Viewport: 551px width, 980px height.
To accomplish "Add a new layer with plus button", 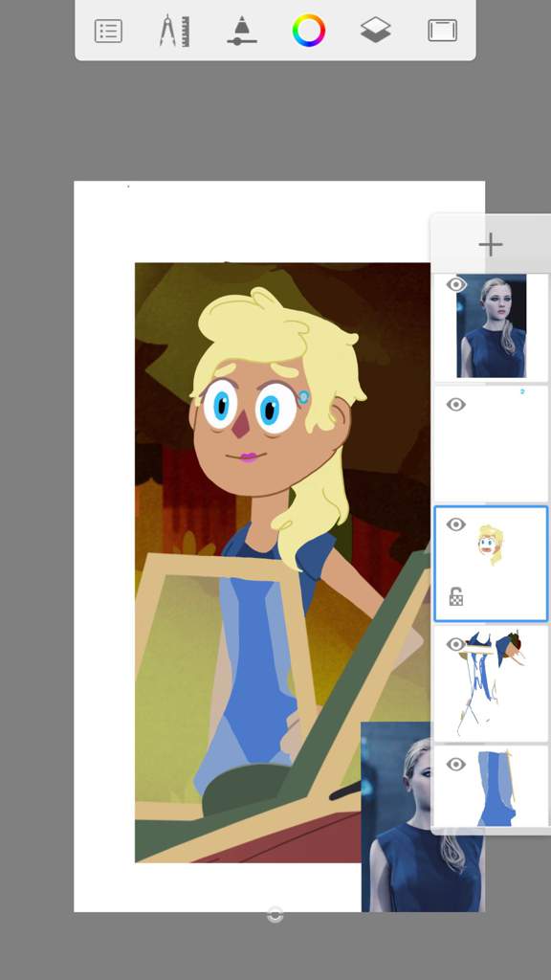I will 491,244.
